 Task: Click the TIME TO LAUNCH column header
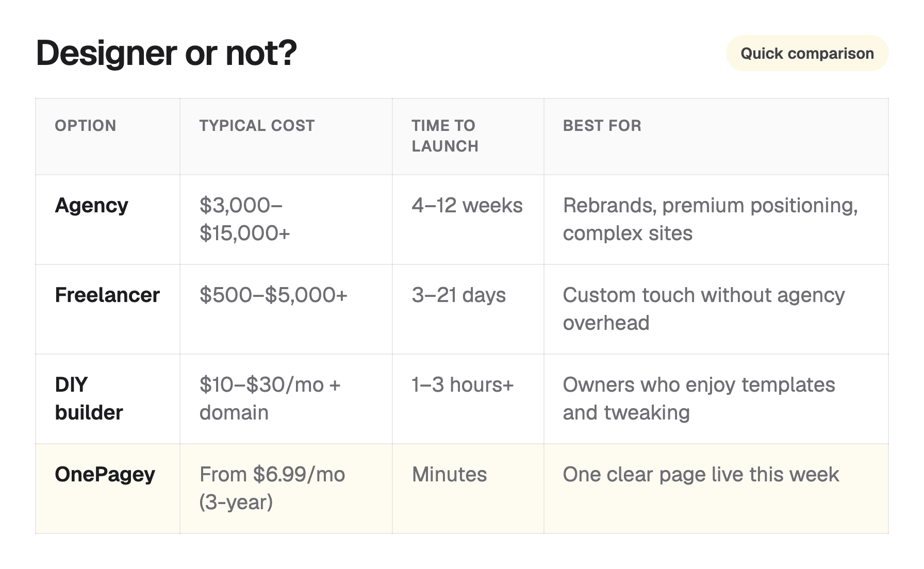(x=468, y=137)
